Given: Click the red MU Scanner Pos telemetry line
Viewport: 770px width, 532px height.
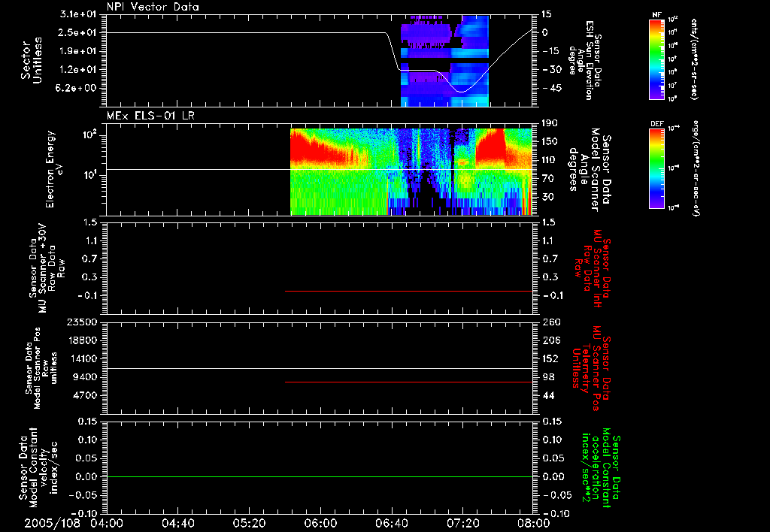Looking at the screenshot, I should (x=408, y=382).
